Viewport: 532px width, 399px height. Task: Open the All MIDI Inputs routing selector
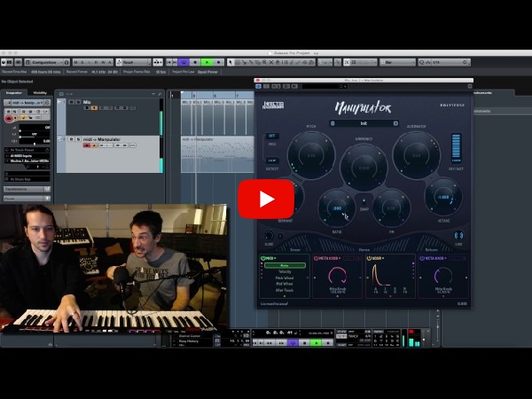point(27,156)
